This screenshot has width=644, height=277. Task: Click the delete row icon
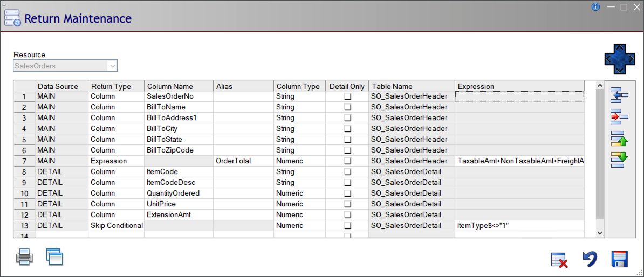point(620,115)
